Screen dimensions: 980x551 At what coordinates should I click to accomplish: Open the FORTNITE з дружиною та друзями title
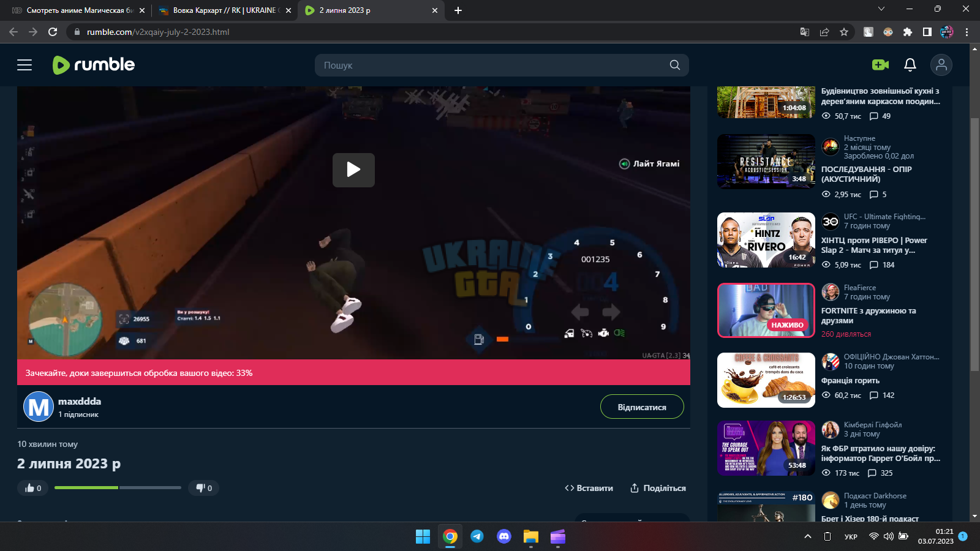[869, 316]
